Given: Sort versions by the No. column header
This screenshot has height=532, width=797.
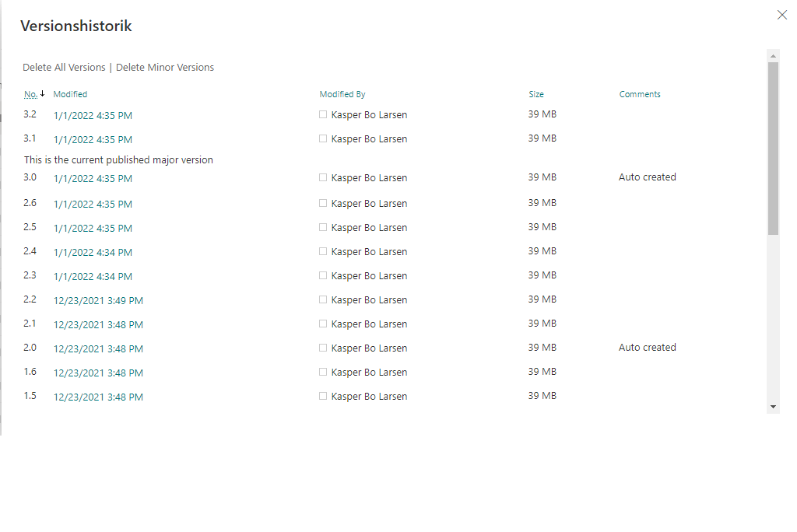Looking at the screenshot, I should (x=31, y=93).
